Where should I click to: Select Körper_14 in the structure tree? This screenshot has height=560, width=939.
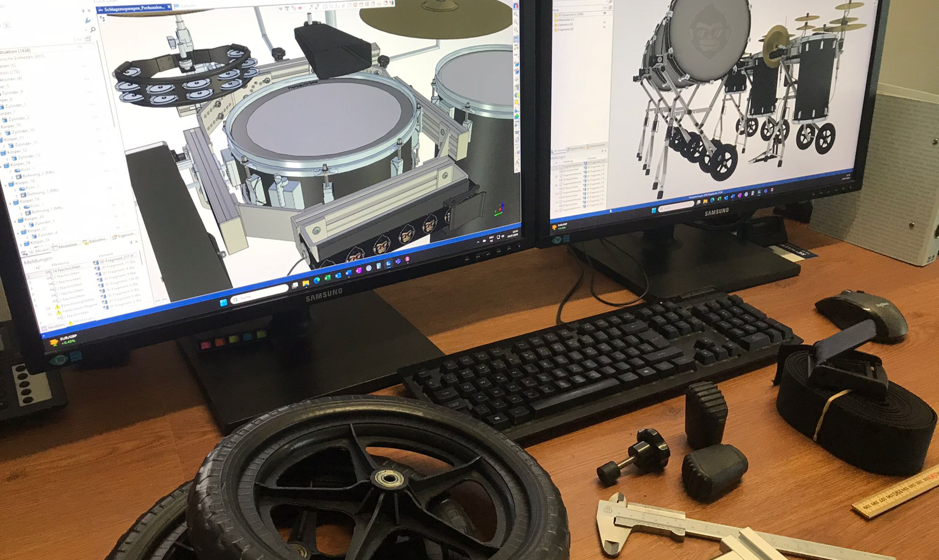coord(20,164)
